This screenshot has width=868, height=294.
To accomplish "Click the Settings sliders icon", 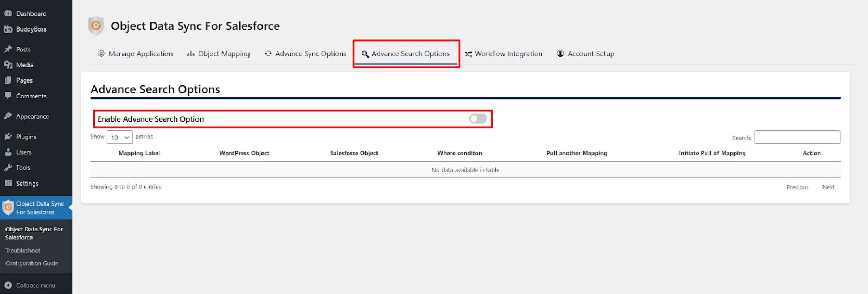I will pos(8,183).
